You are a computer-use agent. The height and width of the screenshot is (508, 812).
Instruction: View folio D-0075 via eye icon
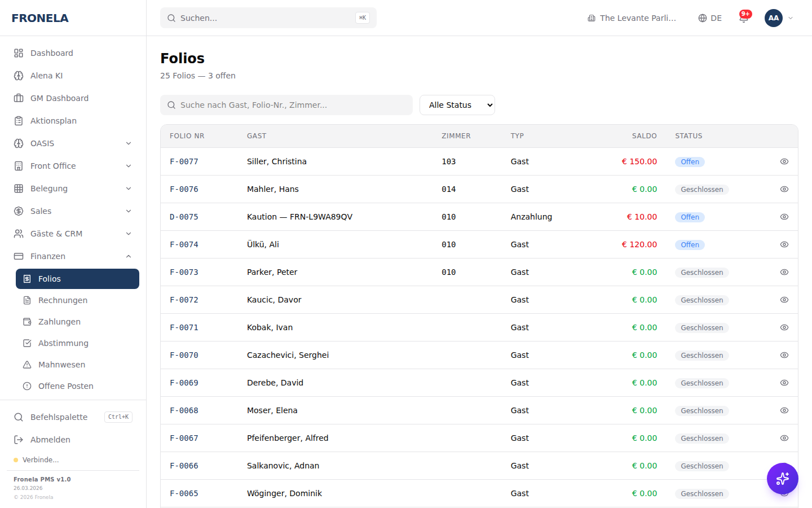pyautogui.click(x=784, y=217)
